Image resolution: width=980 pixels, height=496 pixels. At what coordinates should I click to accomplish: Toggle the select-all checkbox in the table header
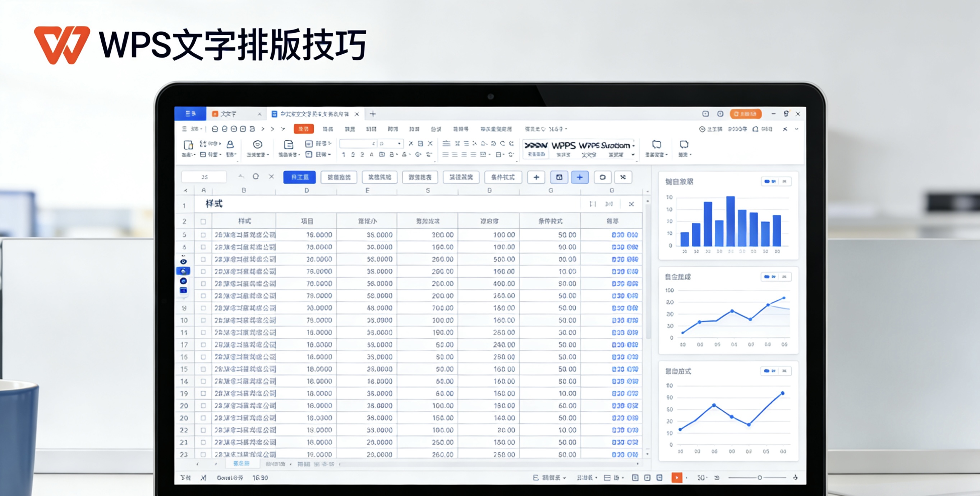coord(203,221)
